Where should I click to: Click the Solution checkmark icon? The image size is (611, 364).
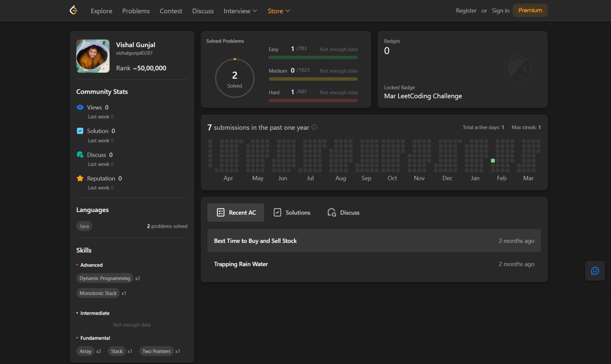tap(80, 131)
